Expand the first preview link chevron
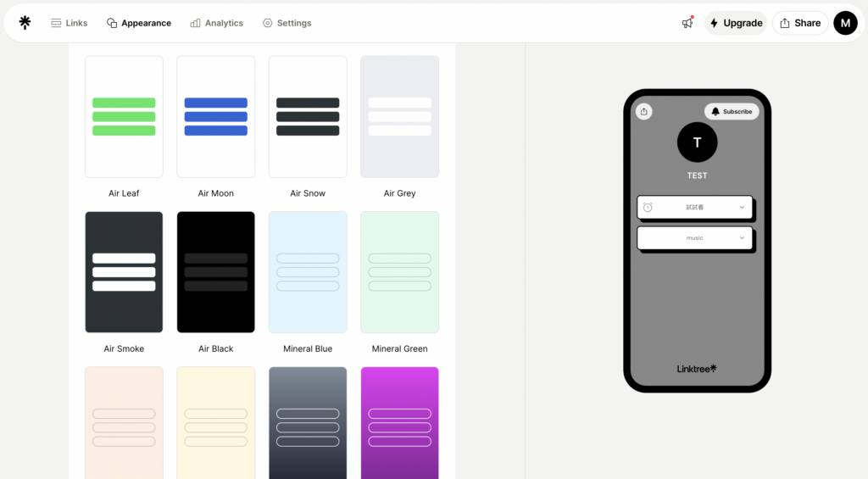The height and width of the screenshot is (479, 868). [x=742, y=208]
